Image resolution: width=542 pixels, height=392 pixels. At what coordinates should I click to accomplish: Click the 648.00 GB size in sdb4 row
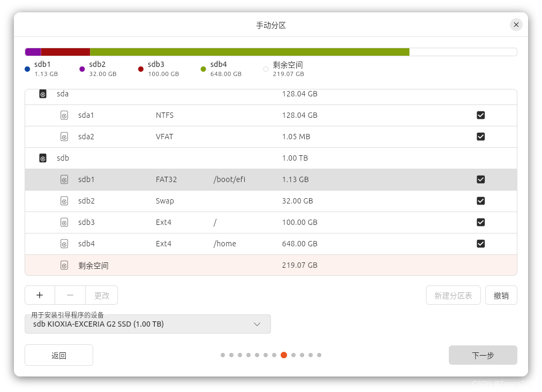click(x=300, y=244)
